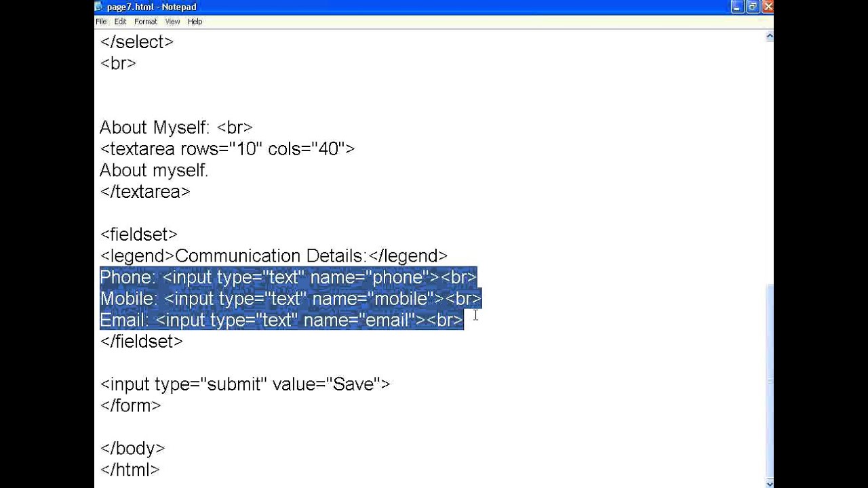Minimize the Notepad window
This screenshot has height=488, width=868.
pyautogui.click(x=738, y=7)
